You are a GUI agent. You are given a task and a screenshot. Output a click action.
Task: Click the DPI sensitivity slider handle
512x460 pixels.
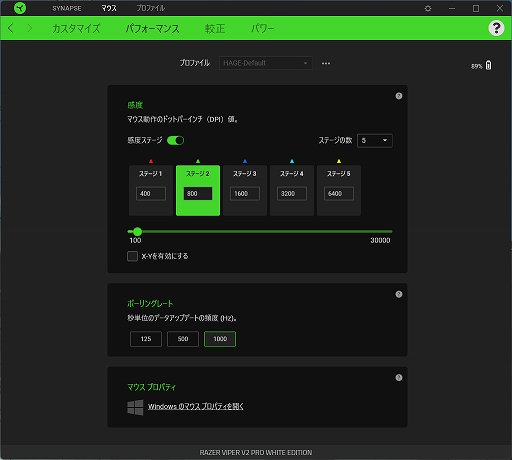(137, 231)
